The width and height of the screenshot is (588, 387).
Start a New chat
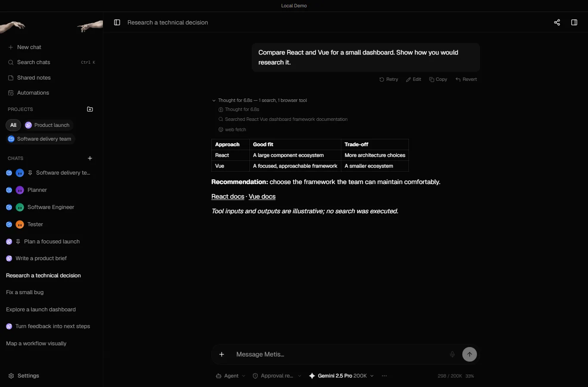coord(51,47)
